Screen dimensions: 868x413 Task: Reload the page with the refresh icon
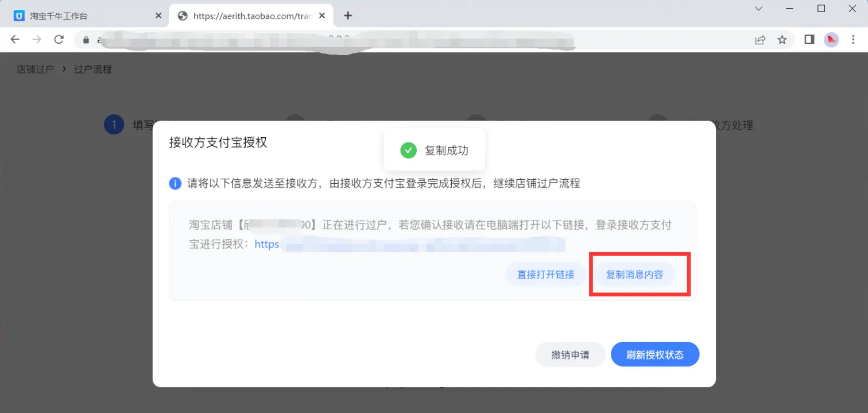pos(59,40)
